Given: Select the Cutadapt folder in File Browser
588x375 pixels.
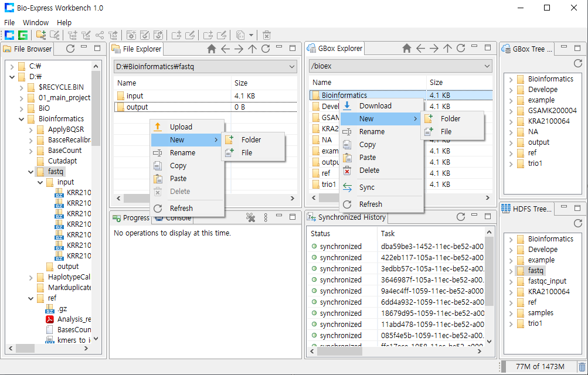Looking at the screenshot, I should point(62,161).
